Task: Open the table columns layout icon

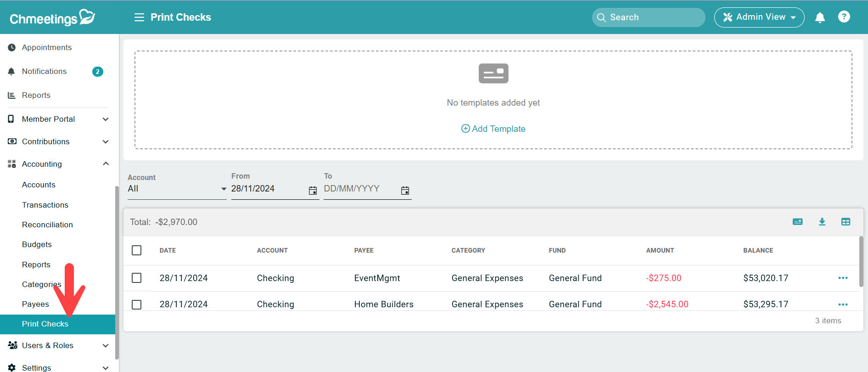Action: point(846,222)
